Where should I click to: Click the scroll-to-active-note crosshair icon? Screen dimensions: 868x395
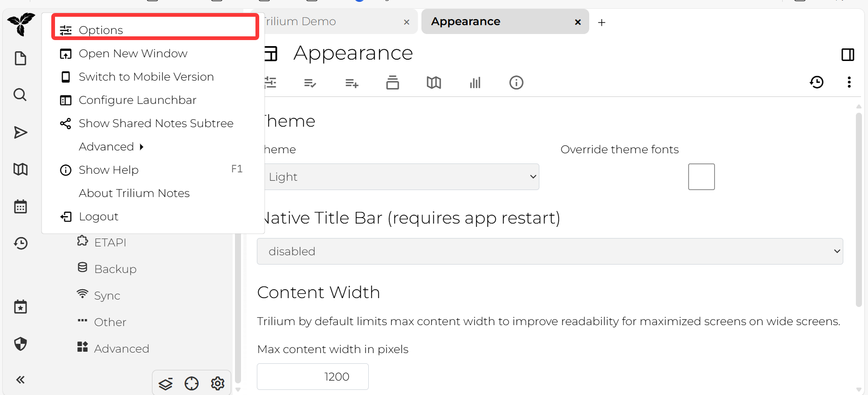point(192,383)
